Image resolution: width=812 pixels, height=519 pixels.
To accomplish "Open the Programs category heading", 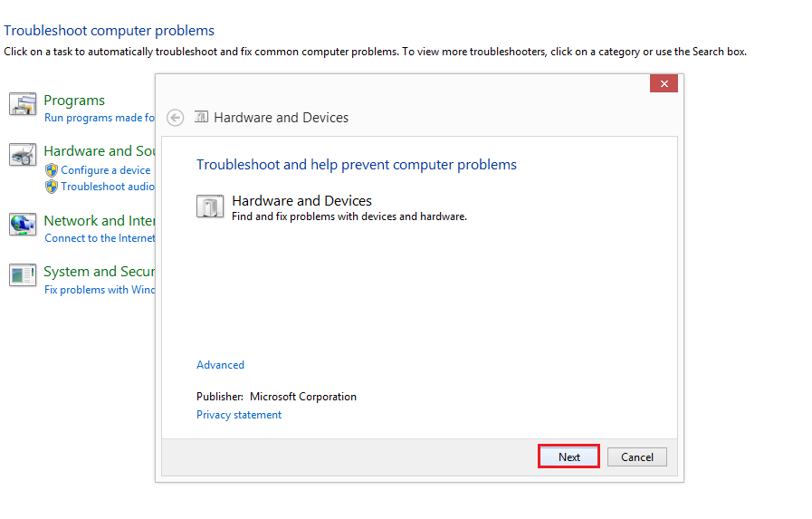I will tap(74, 101).
